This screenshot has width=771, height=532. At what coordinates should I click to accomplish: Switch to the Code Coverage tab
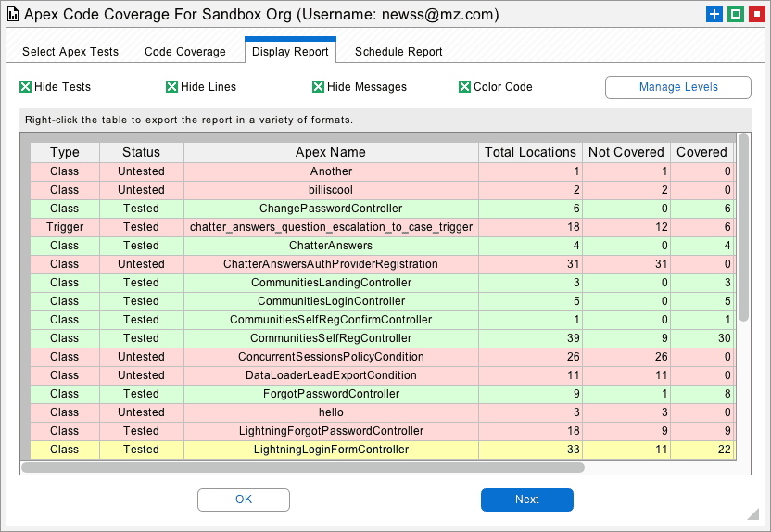tap(185, 52)
